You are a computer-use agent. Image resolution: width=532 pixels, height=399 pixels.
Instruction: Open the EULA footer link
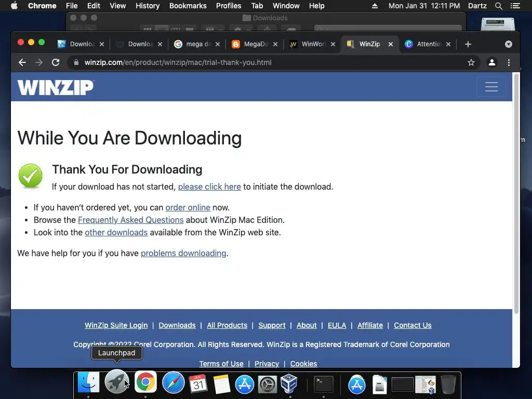coord(337,325)
